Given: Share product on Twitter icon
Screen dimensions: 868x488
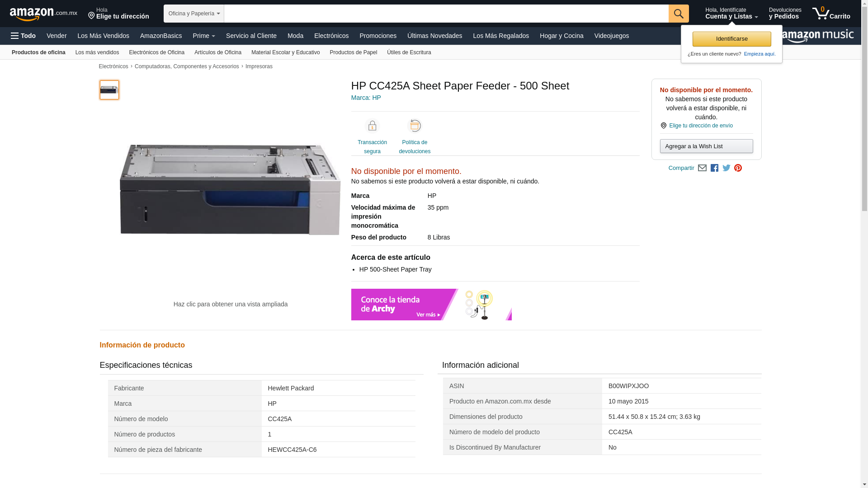Looking at the screenshot, I should [726, 168].
